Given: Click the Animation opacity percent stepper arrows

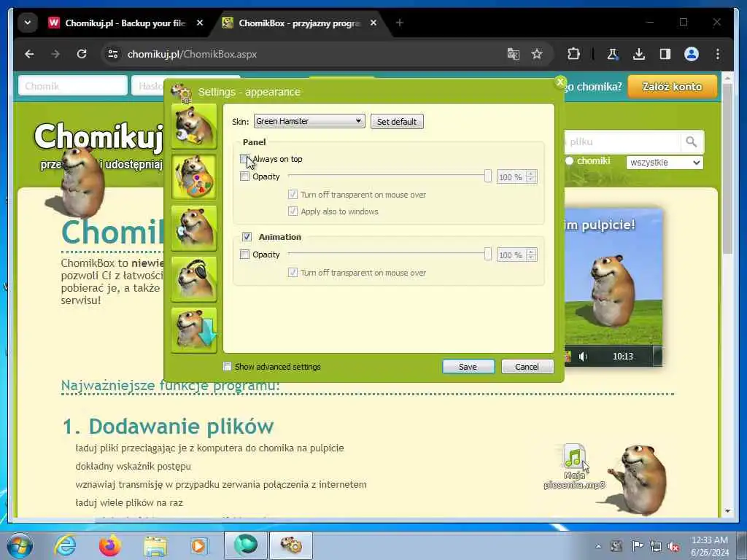Looking at the screenshot, I should click(x=531, y=254).
